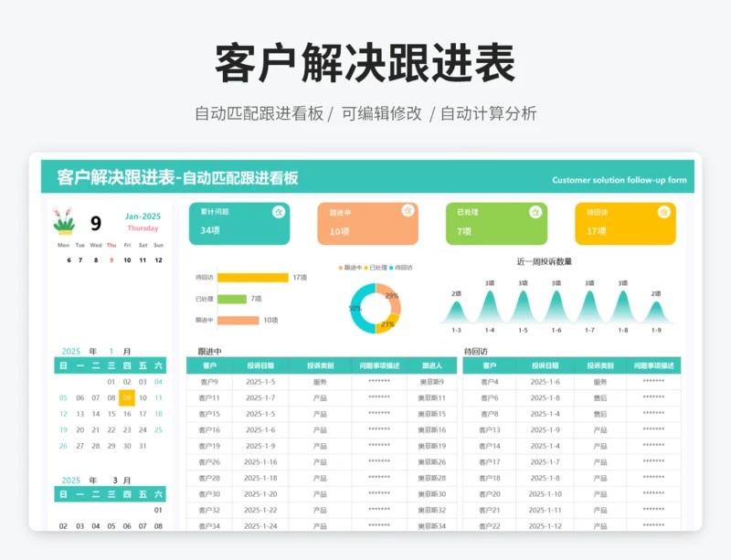Click 投诉日期 header in the 跟进中 table
Screen dimensions: 731x560
260,365
